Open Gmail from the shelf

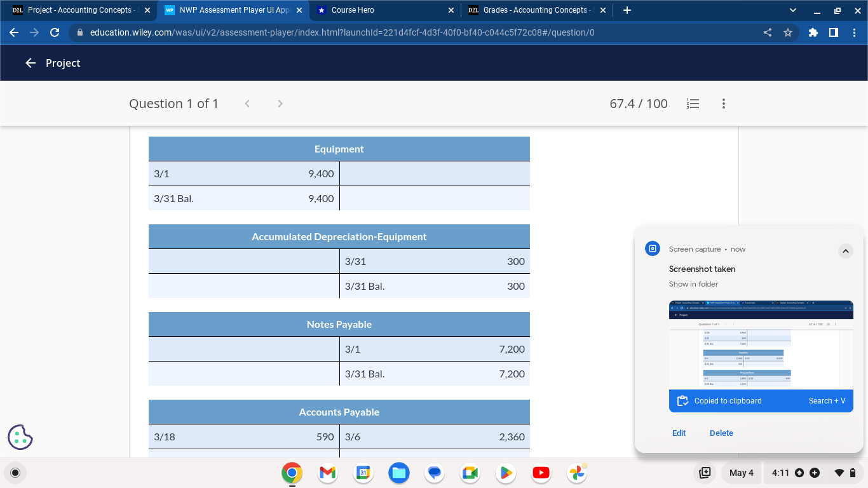point(327,473)
